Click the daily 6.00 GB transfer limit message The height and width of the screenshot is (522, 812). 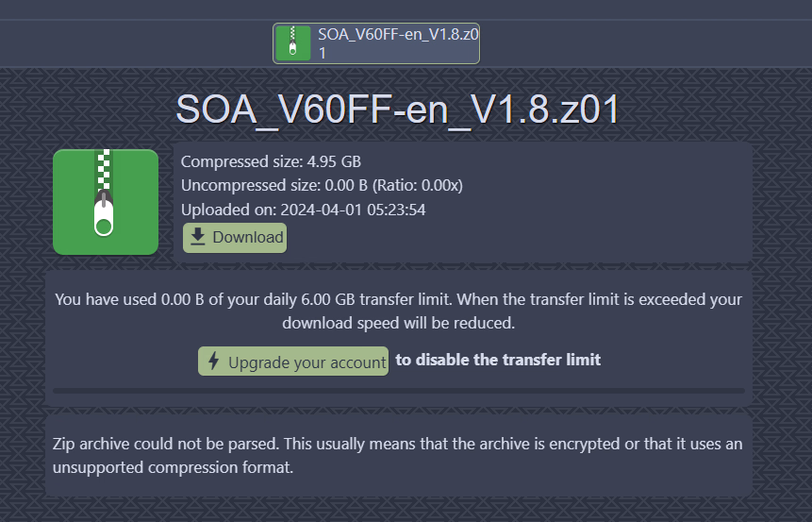398,299
